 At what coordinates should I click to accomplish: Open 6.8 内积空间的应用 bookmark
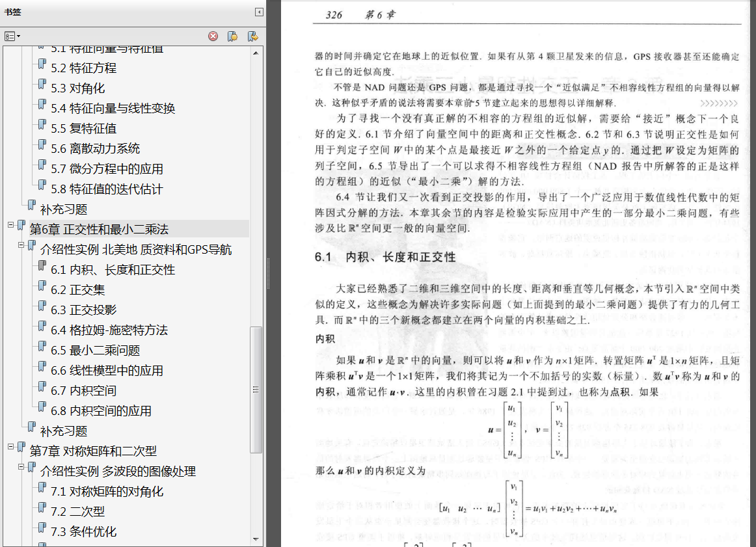(101, 410)
